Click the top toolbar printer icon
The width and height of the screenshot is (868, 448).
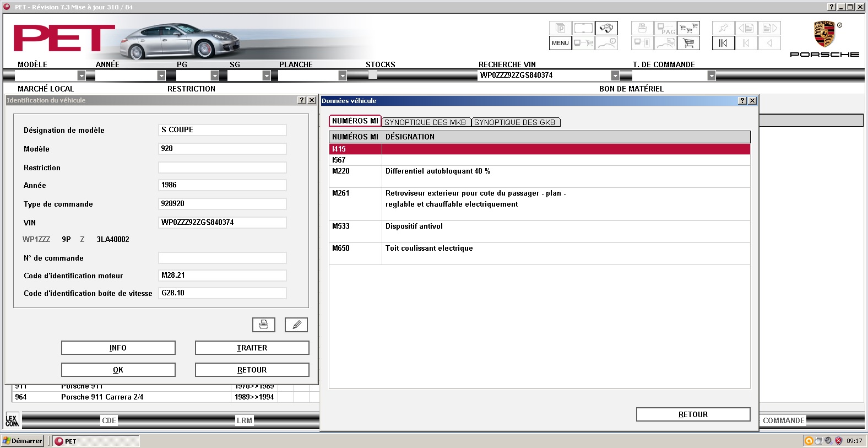coord(642,28)
